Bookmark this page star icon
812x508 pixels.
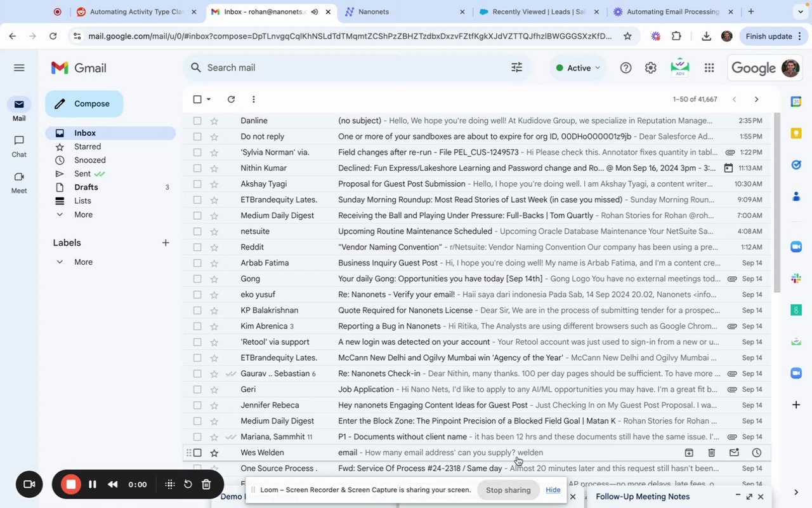coord(627,36)
